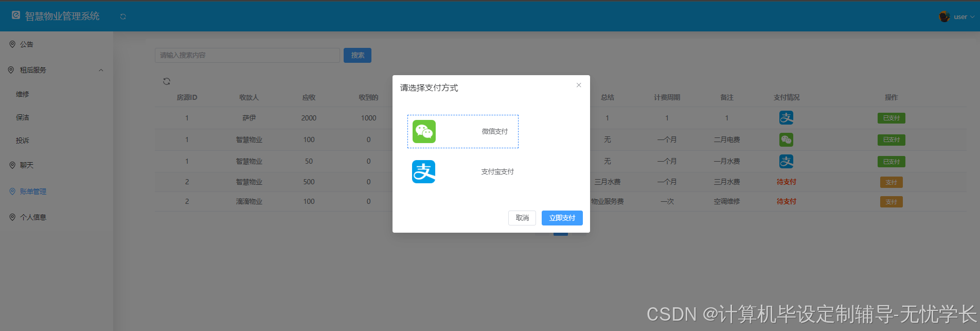Click the location icon beside 聊天
Screen dimensions: 980x331
click(x=12, y=165)
